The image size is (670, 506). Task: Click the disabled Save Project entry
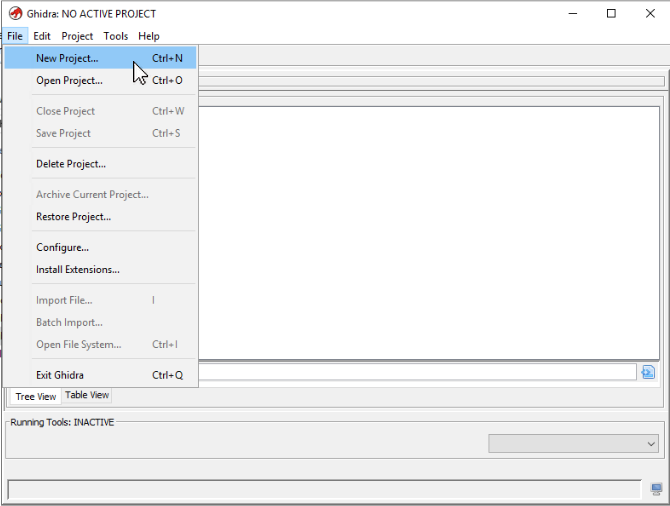click(x=100, y=133)
